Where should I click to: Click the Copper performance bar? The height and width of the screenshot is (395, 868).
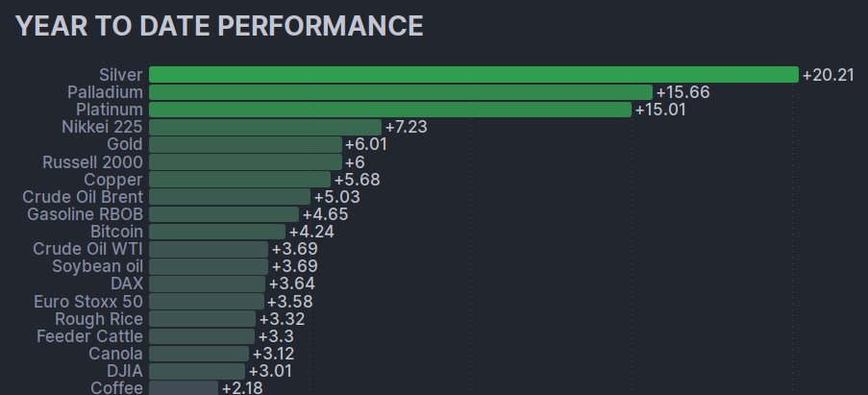click(x=239, y=180)
